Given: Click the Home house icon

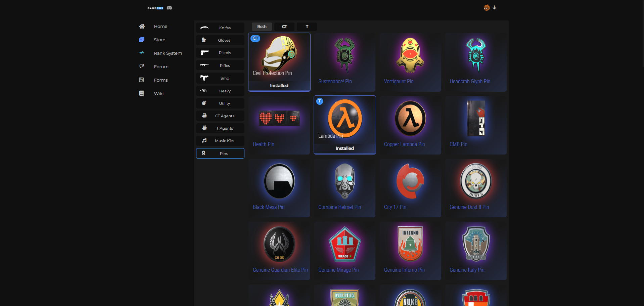Looking at the screenshot, I should [142, 26].
